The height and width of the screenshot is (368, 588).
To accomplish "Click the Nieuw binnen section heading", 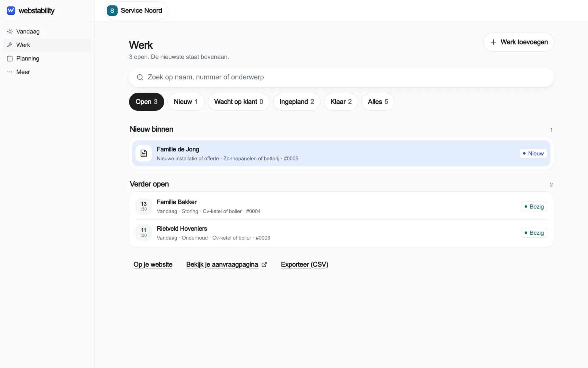I will [x=151, y=129].
